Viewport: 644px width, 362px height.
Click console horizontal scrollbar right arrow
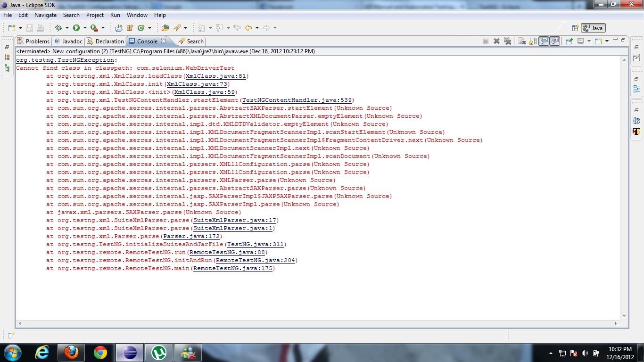pos(617,323)
